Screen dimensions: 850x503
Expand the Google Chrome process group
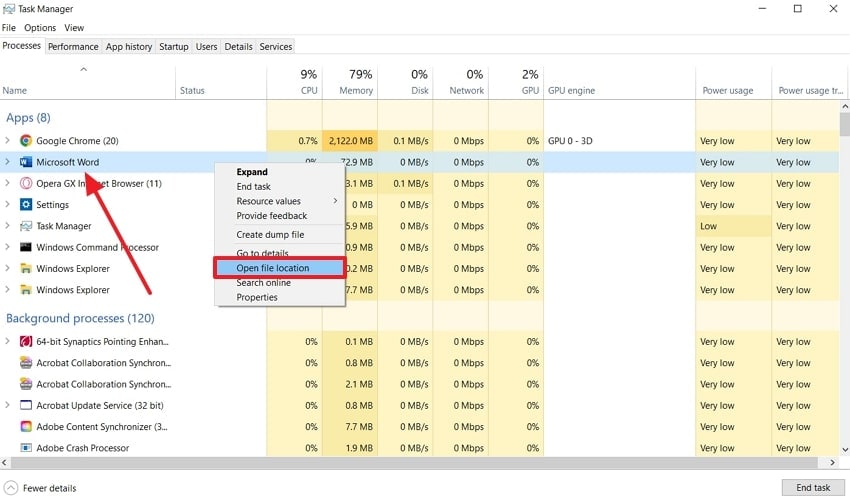point(8,141)
